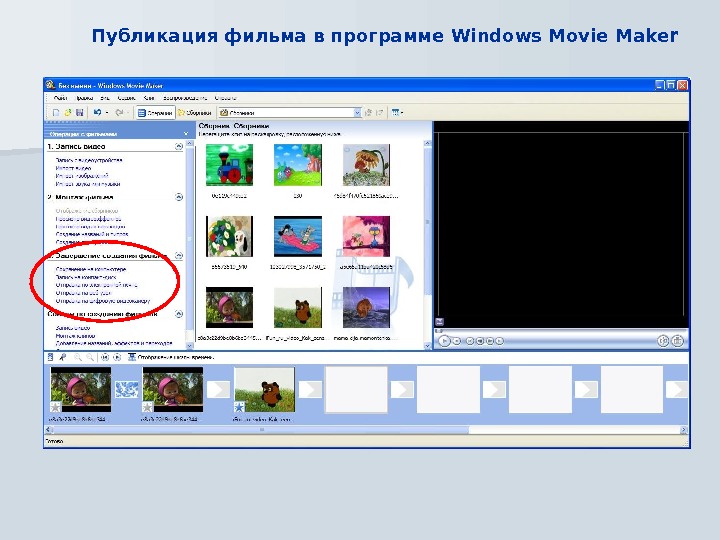Click the Импорт изображений link

click(82, 176)
